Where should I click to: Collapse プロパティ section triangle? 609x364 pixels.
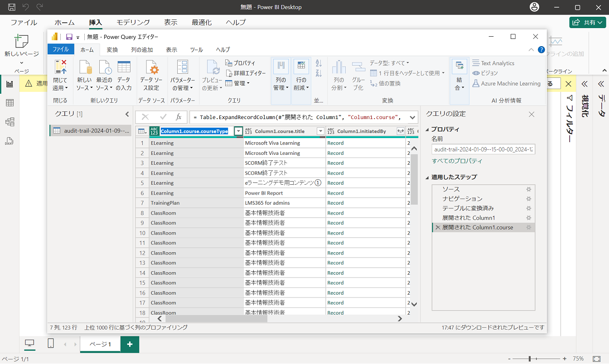(x=427, y=129)
